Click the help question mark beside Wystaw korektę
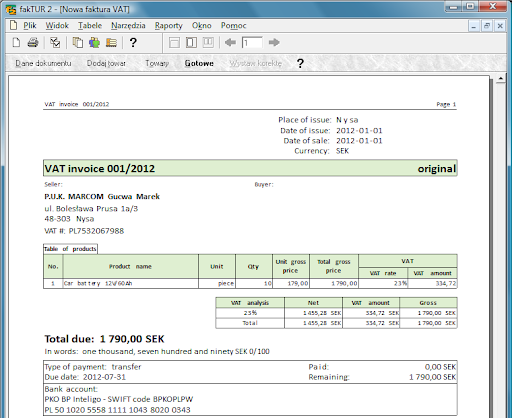This screenshot has height=418, width=512. [x=300, y=63]
